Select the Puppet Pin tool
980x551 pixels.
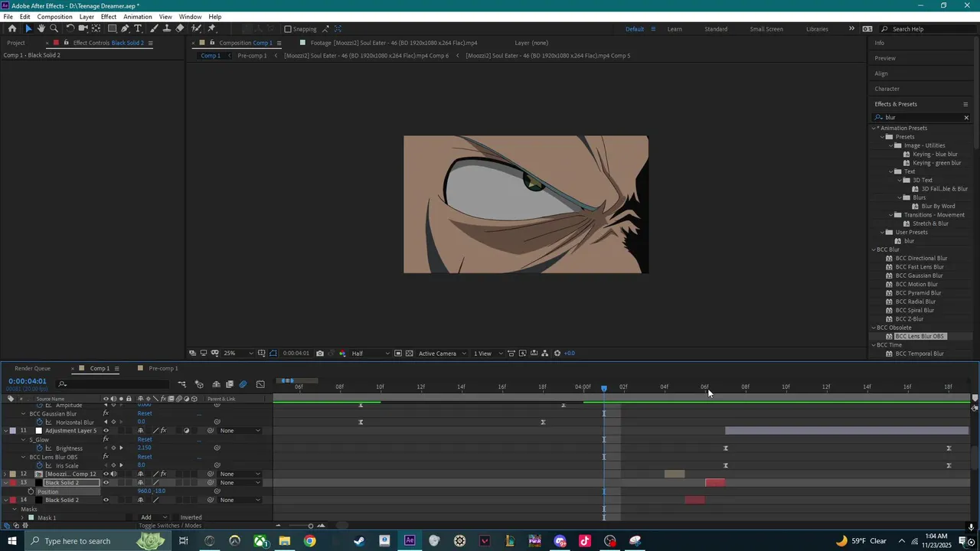(x=212, y=28)
